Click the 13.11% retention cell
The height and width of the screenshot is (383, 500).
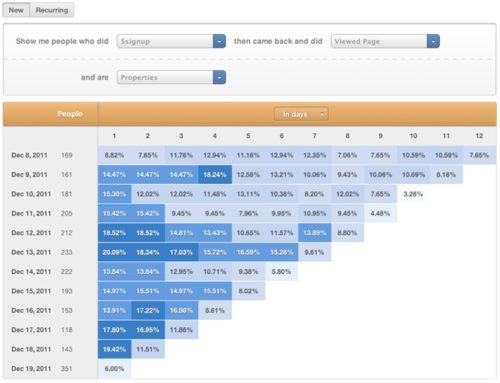(x=248, y=194)
